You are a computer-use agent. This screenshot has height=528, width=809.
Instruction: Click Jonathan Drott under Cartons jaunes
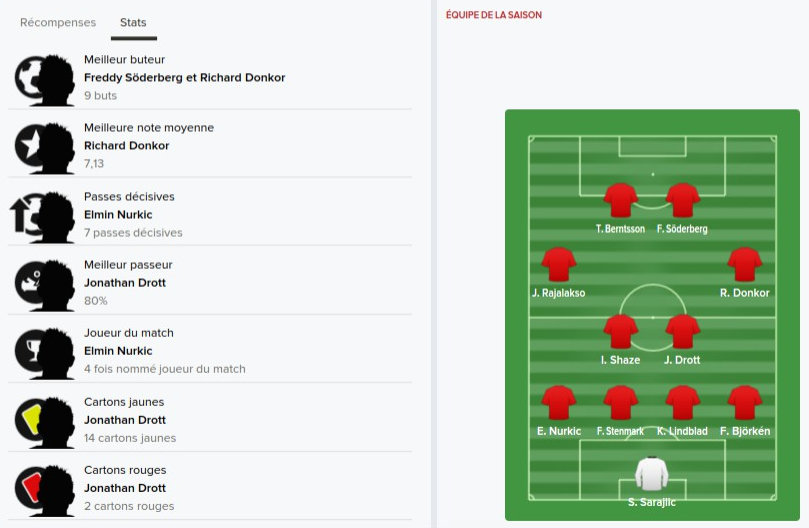[x=125, y=420]
